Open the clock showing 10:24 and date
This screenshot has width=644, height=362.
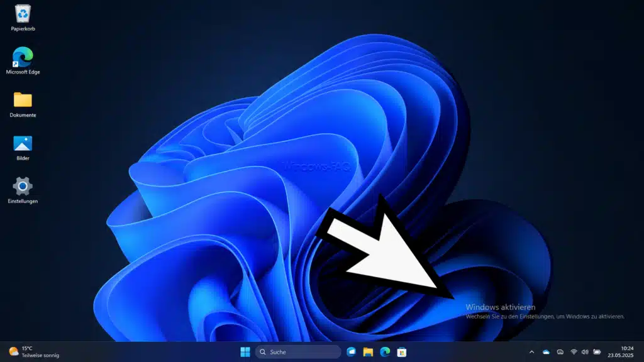click(x=621, y=352)
